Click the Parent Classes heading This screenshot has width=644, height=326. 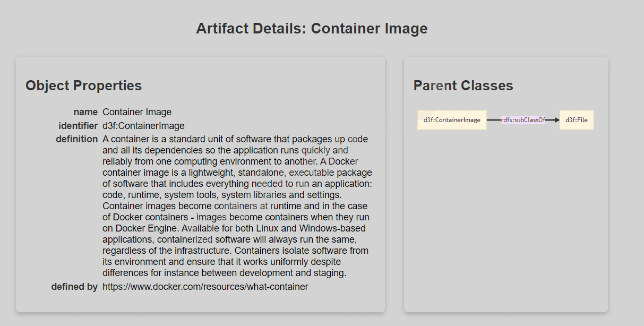[x=463, y=85]
